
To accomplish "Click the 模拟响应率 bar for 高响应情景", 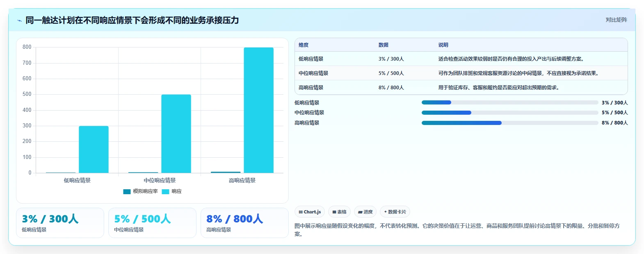I will tap(226, 172).
